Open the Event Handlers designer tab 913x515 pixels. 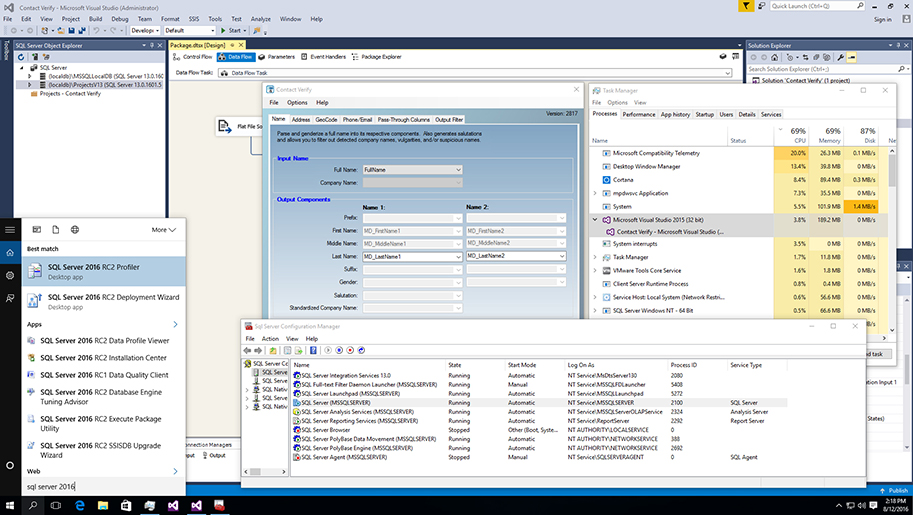[323, 57]
